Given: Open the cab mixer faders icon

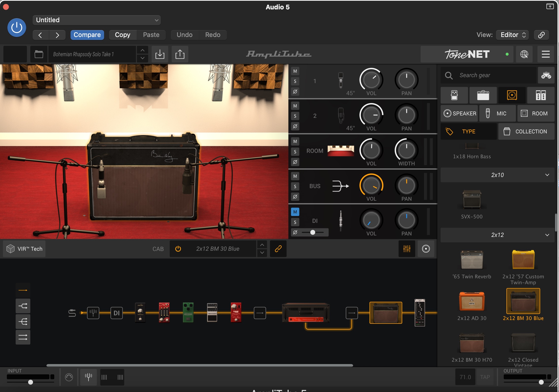Looking at the screenshot, I should pos(407,249).
